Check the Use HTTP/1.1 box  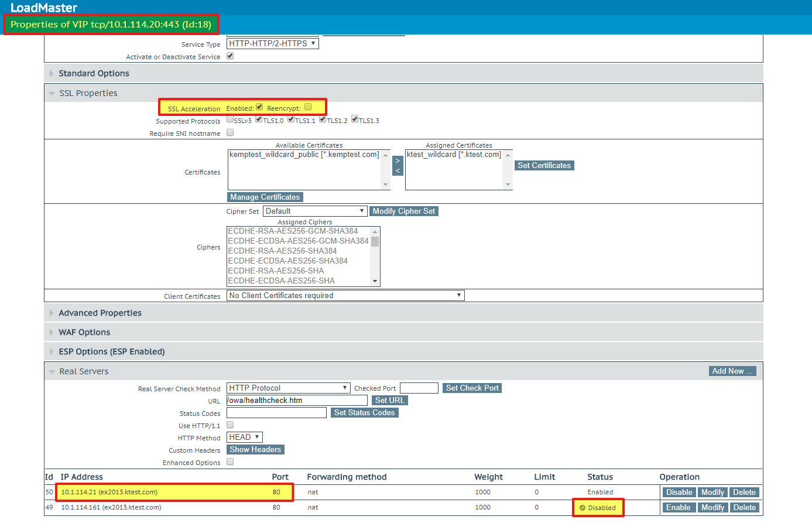click(x=230, y=425)
